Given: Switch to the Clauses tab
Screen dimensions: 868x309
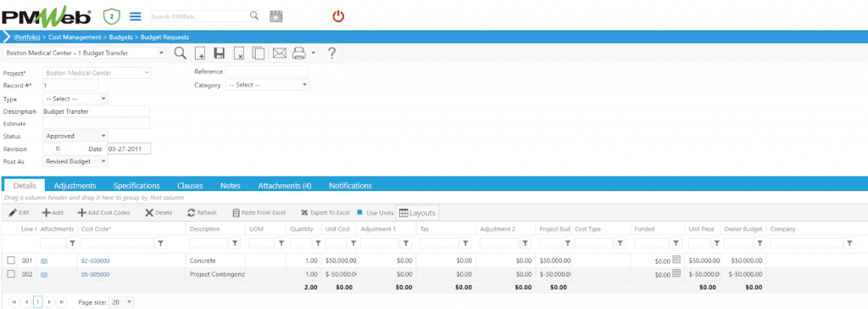Looking at the screenshot, I should (190, 186).
